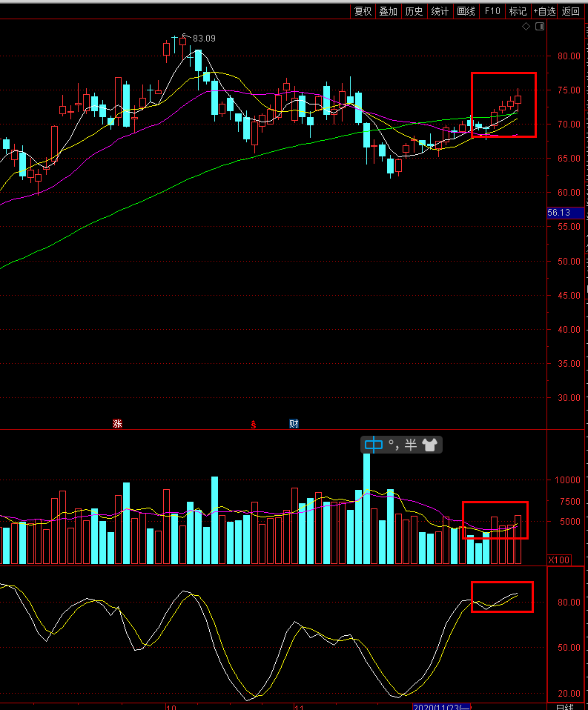588x710 pixels.
Task: Open IME skin shirt icon
Action: pos(429,445)
